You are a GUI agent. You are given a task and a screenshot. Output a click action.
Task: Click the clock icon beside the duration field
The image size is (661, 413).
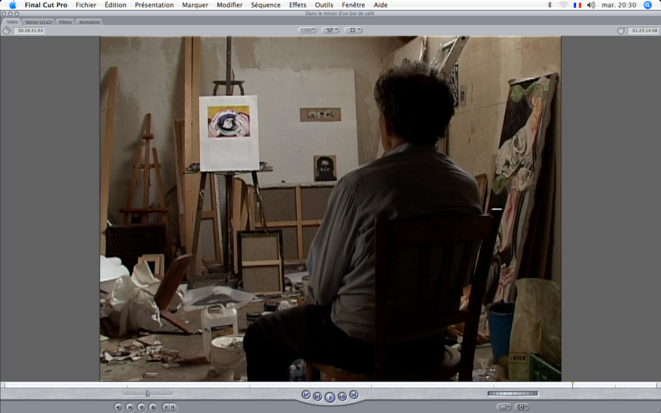pos(7,31)
